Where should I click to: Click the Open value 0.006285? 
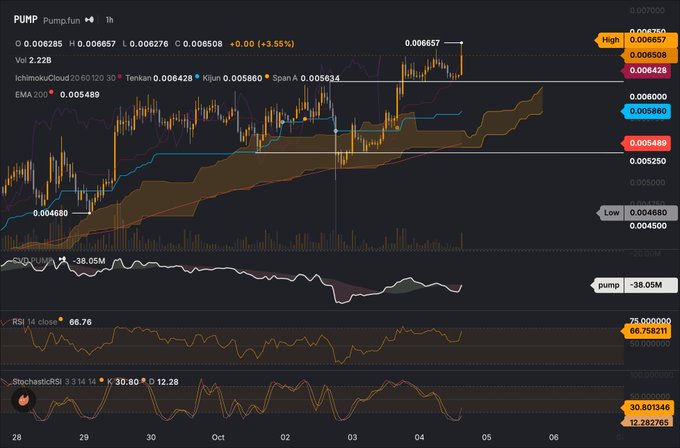[43, 44]
